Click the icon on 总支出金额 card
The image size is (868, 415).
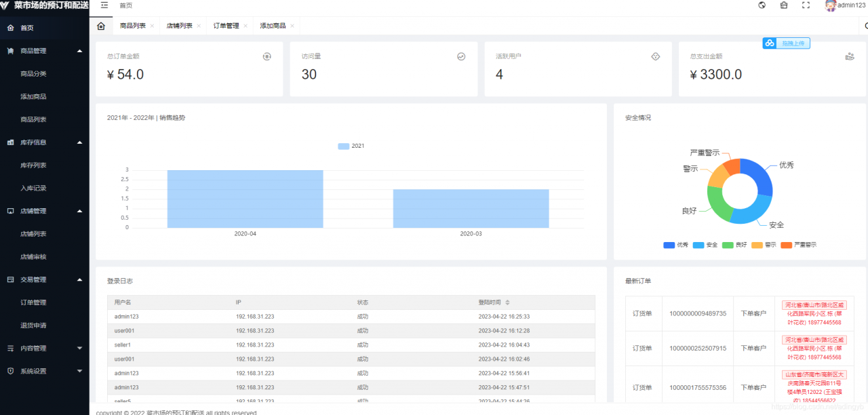pos(850,56)
